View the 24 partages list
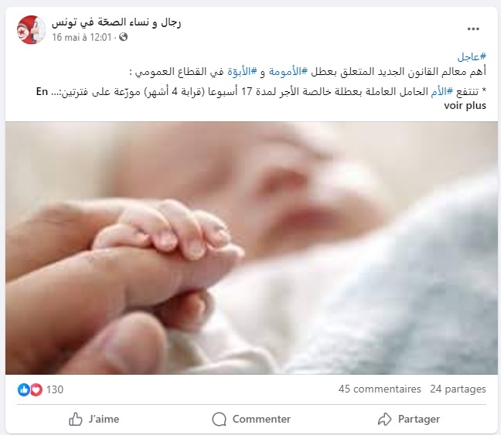The image size is (504, 435). coord(458,389)
